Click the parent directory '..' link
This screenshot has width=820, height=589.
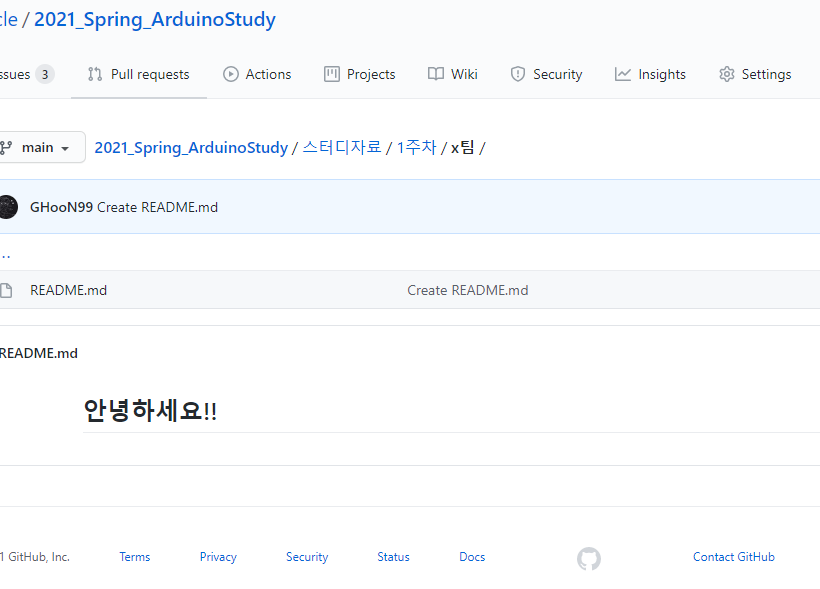pos(5,253)
